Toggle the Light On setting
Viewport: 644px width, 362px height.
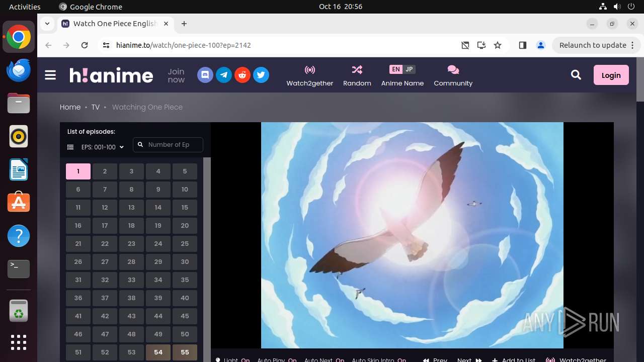(233, 359)
